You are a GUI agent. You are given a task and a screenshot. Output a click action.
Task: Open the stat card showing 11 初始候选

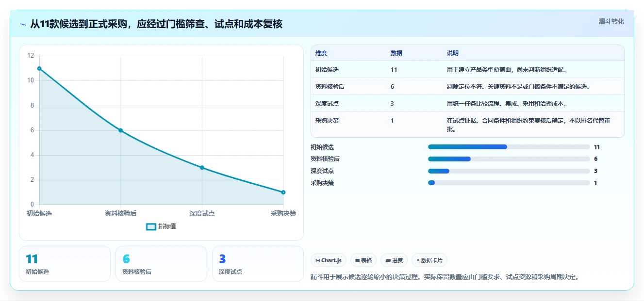tap(65, 264)
